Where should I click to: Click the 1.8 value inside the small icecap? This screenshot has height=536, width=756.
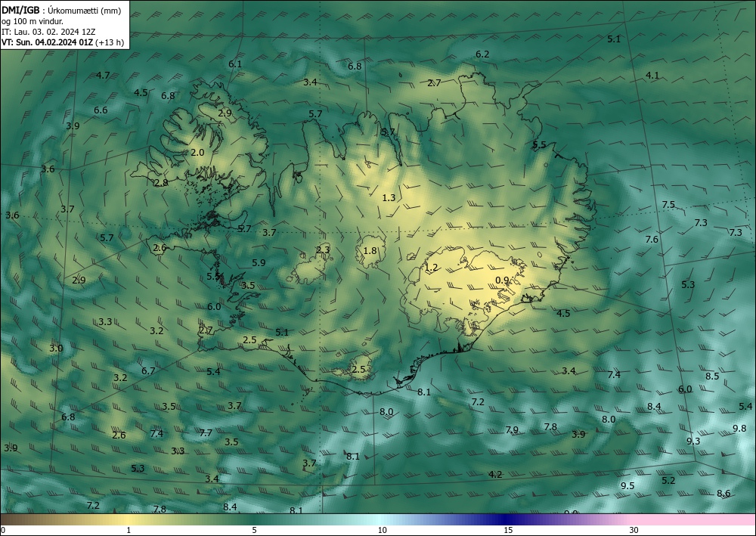tap(370, 251)
